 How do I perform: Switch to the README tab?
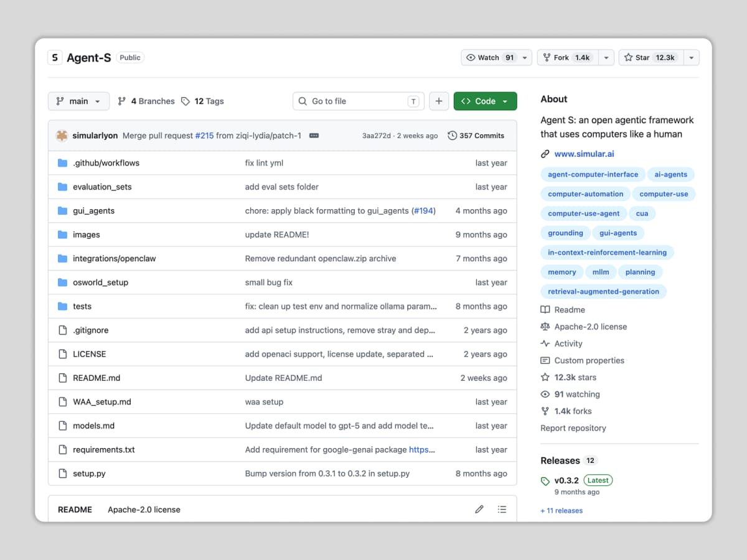click(75, 510)
